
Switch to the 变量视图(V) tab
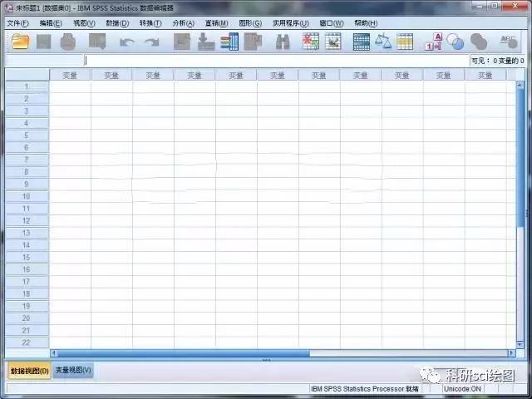[x=73, y=370]
